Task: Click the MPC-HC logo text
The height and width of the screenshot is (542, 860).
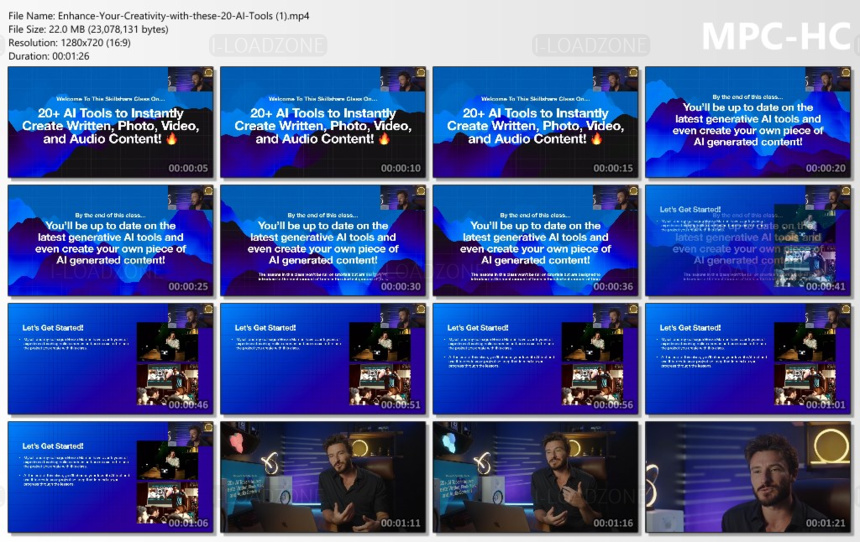Action: click(x=776, y=36)
